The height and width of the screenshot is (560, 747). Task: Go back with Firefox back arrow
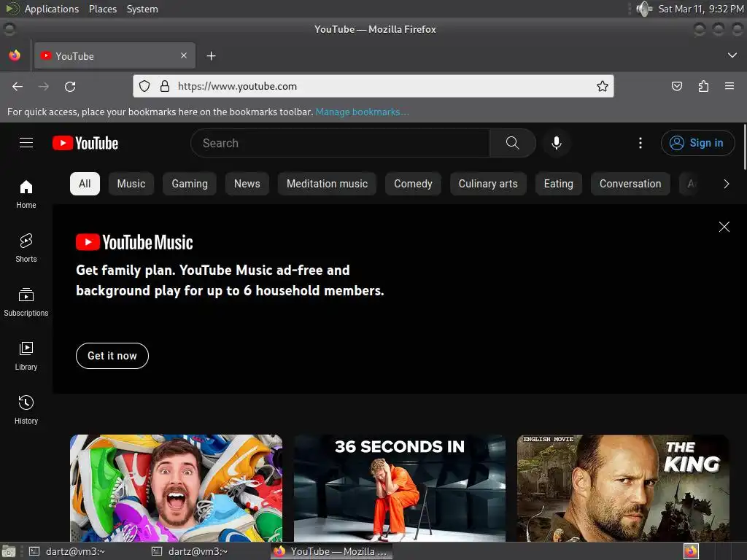point(18,86)
